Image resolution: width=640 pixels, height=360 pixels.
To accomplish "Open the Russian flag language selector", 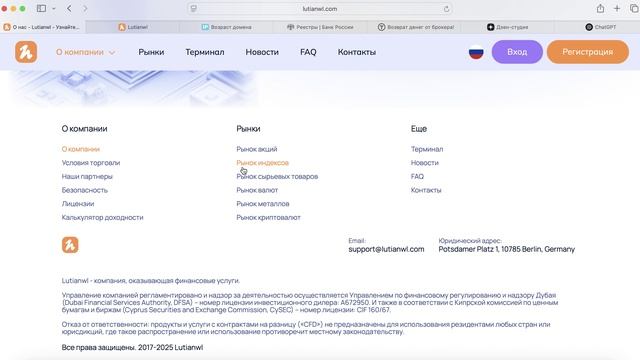I will (476, 52).
